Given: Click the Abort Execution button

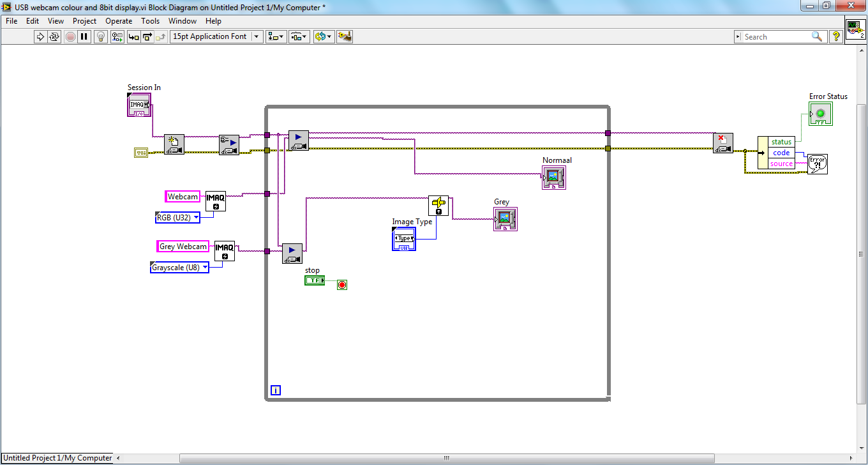Looking at the screenshot, I should pos(70,36).
